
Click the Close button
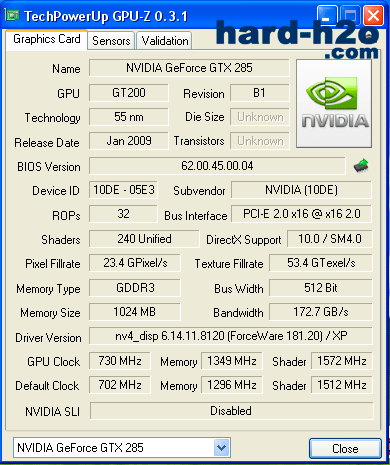click(x=345, y=448)
